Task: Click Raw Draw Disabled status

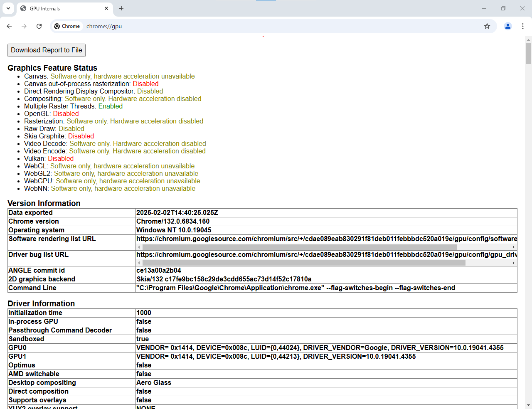Action: (71, 129)
